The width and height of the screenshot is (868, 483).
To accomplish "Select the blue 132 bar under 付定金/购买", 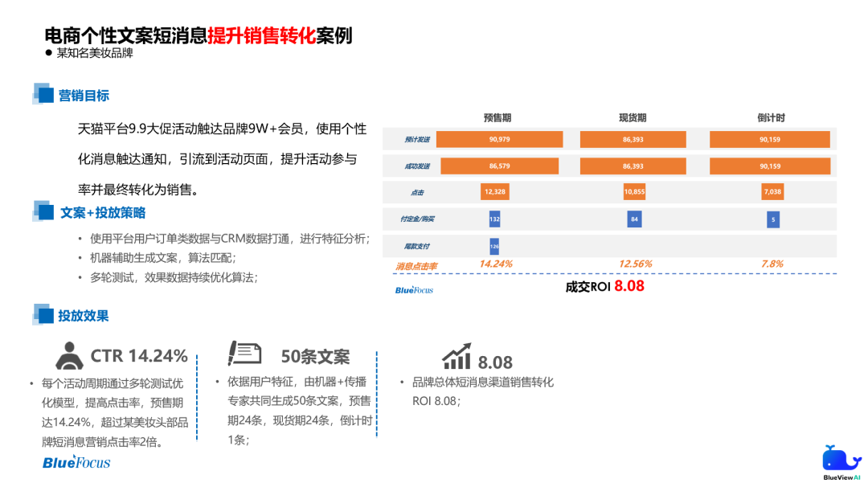I will click(x=493, y=219).
